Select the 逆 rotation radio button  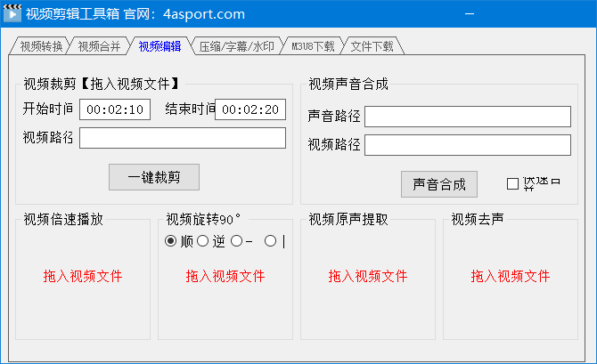click(x=202, y=241)
